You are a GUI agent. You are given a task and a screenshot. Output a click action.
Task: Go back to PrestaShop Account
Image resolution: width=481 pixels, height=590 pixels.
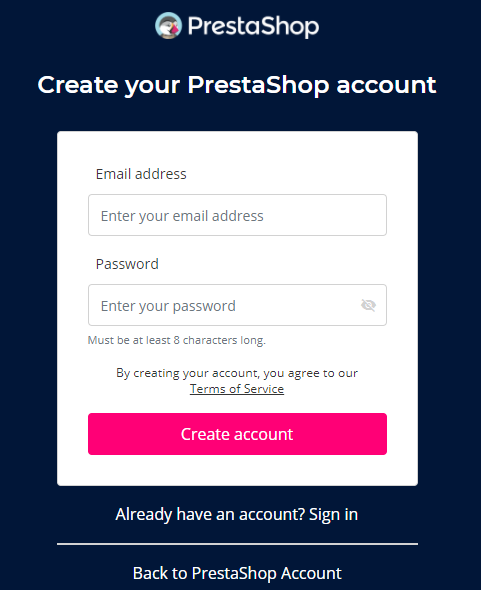click(237, 573)
